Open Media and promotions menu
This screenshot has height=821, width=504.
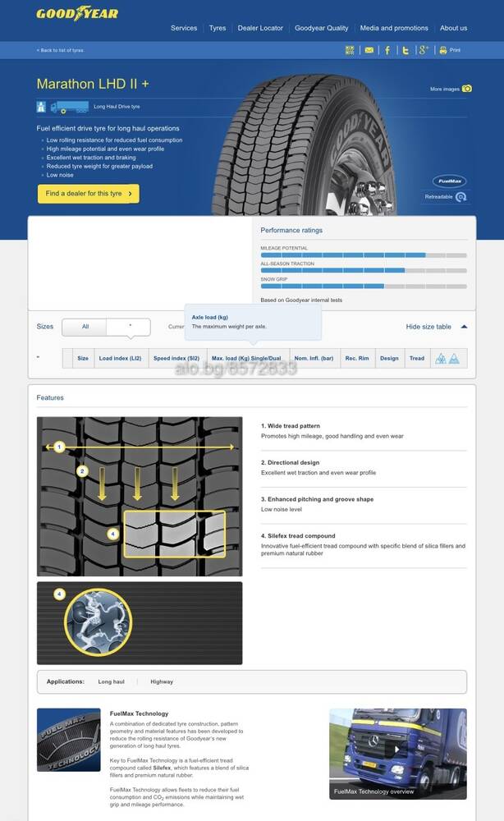(393, 28)
